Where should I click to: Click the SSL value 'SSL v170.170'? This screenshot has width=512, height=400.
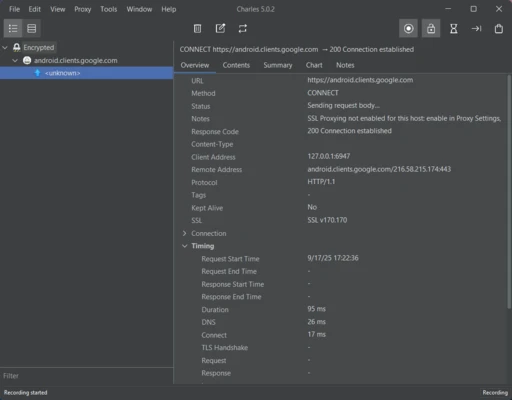coord(327,220)
